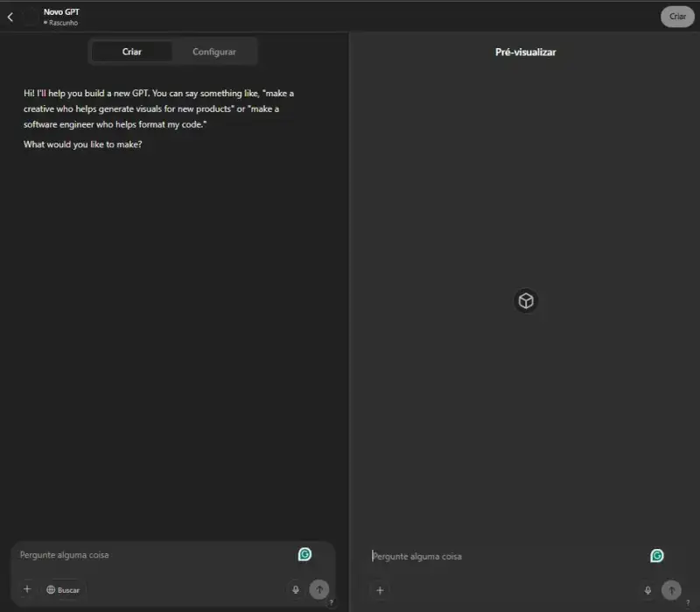Send message arrow in builder chat
This screenshot has width=700, height=612.
pos(319,589)
